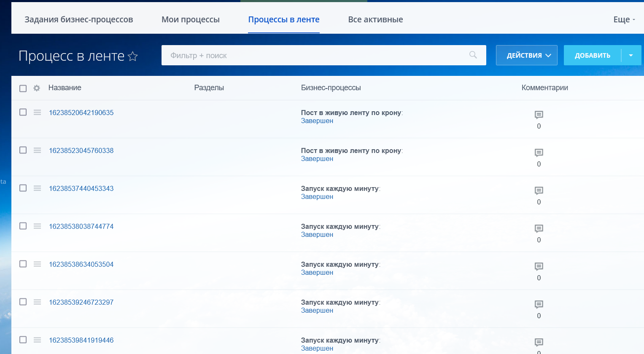Select the Процессы в ленте tab

[x=284, y=19]
